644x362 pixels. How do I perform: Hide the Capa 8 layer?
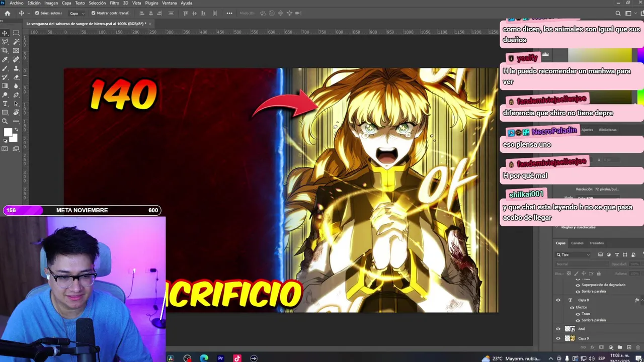558,300
